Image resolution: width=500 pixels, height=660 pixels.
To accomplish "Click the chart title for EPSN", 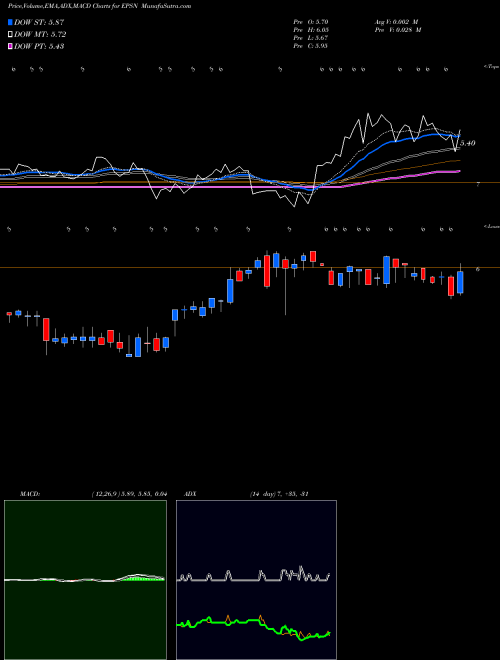I will pyautogui.click(x=99, y=6).
